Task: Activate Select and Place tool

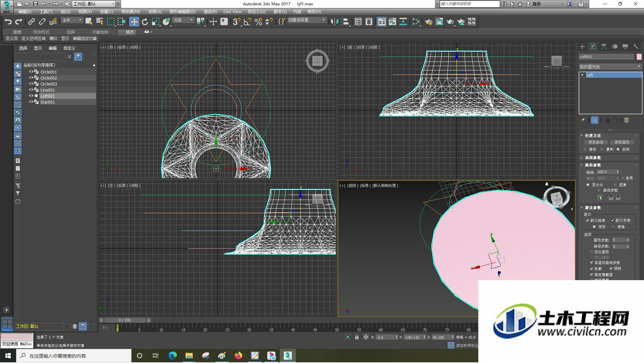Action: (x=166, y=22)
